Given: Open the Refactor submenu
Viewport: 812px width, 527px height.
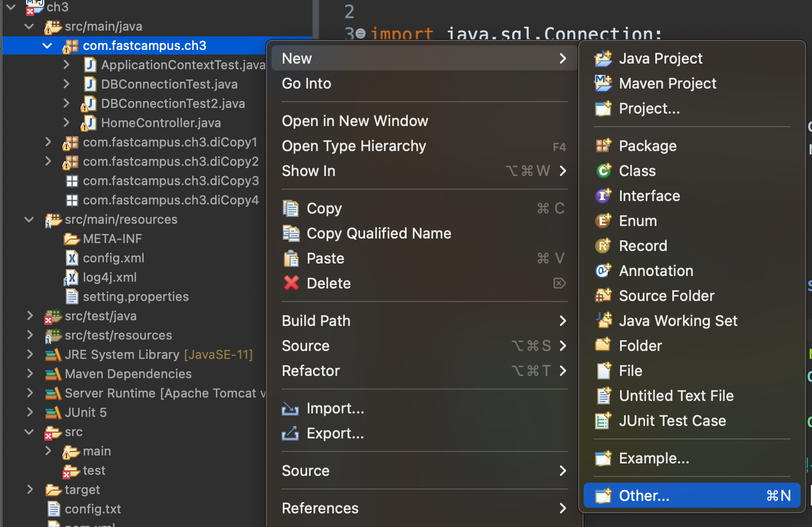Looking at the screenshot, I should [x=424, y=371].
